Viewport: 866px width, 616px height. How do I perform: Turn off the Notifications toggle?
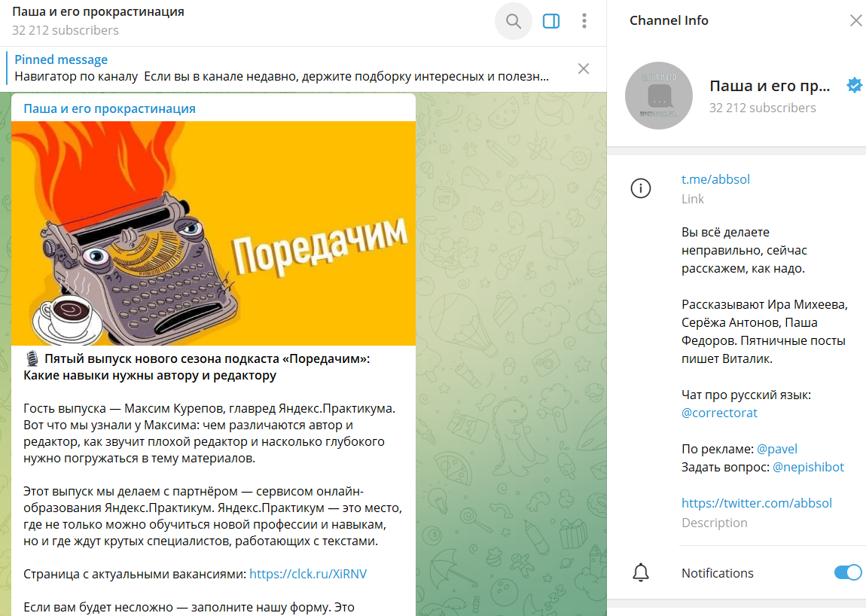[x=848, y=572]
